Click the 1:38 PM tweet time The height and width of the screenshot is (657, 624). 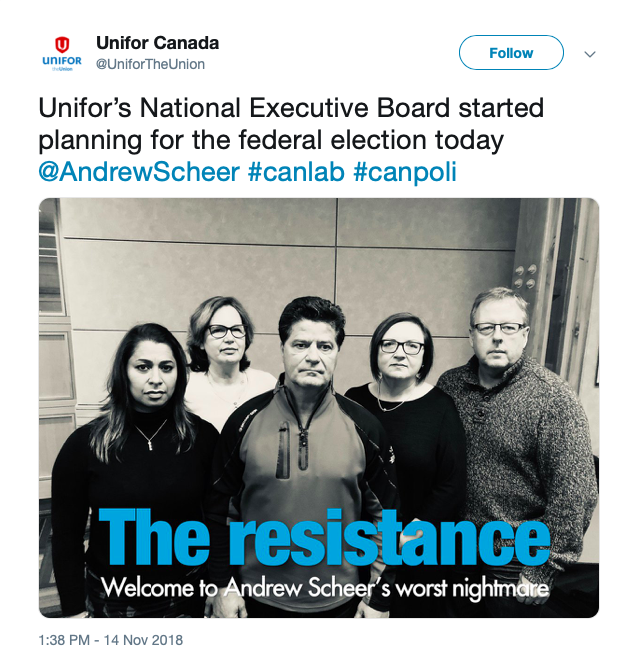[x=68, y=639]
